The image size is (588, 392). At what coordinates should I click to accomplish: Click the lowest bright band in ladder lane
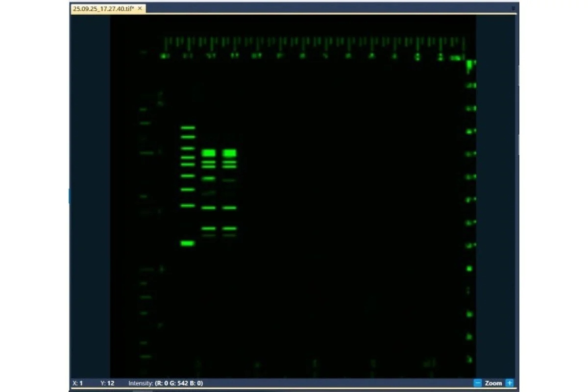[187, 243]
